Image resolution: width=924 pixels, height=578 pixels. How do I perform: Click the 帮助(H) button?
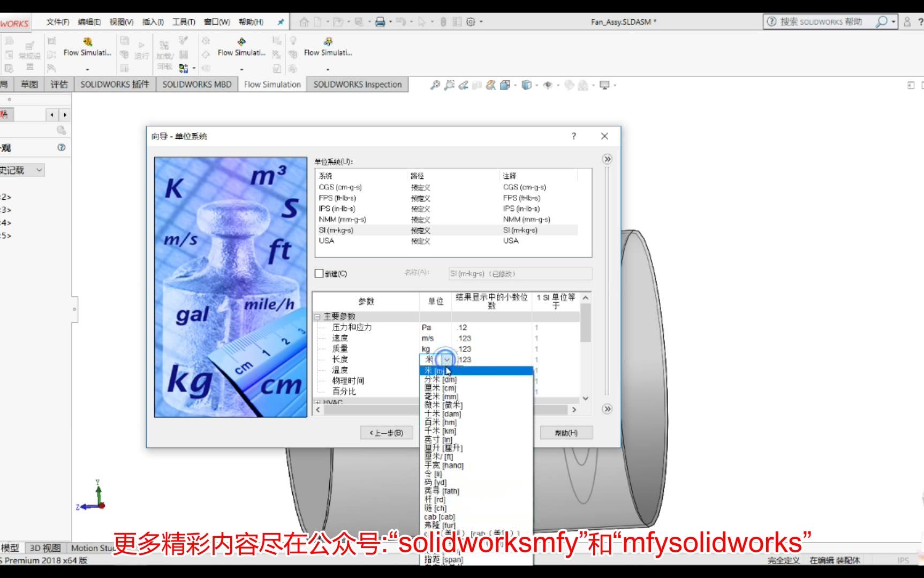pyautogui.click(x=566, y=432)
